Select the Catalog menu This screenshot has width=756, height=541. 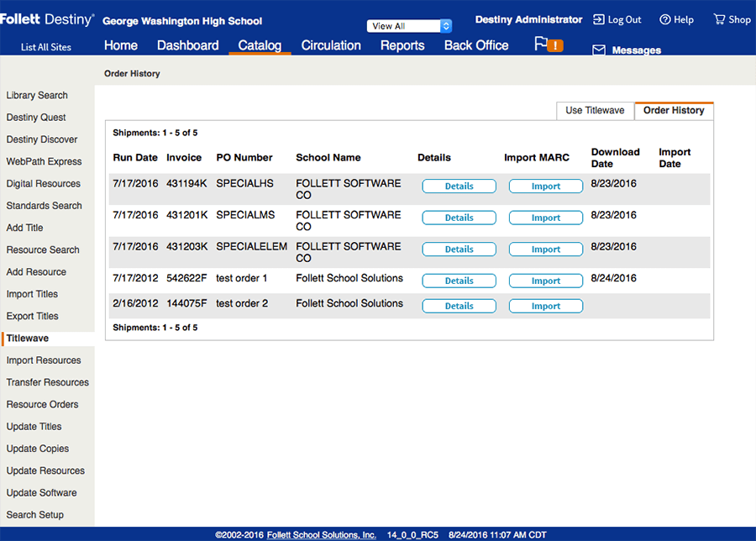[260, 45]
